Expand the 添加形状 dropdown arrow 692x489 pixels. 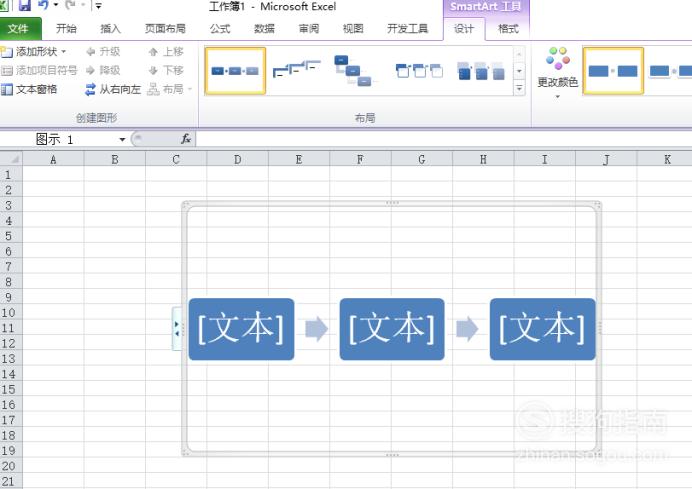[64, 52]
